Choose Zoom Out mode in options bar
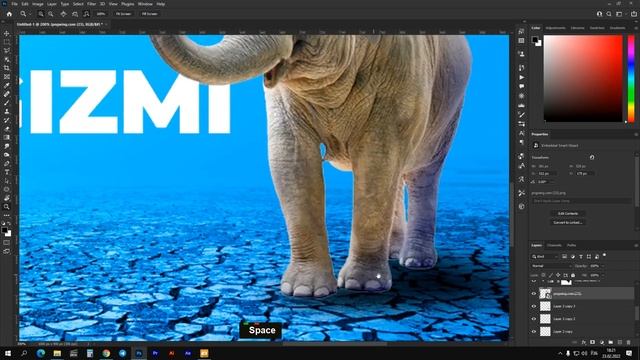Viewport: 640px width, 360px height. [x=51, y=14]
